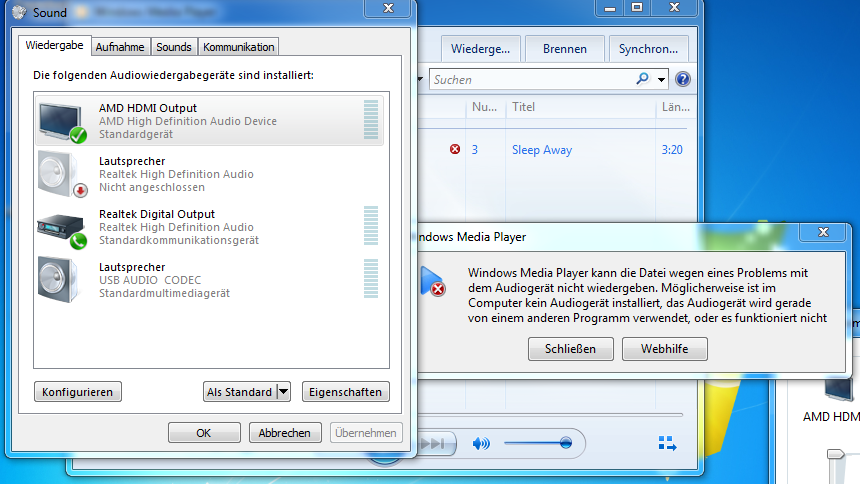The image size is (860, 484).
Task: Click the Suchen search field
Action: click(532, 80)
